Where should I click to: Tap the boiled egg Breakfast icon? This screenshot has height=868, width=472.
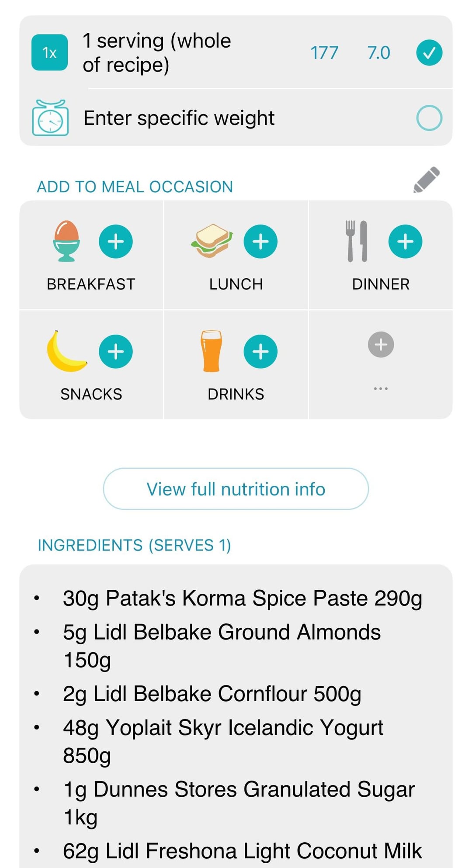[x=66, y=241]
